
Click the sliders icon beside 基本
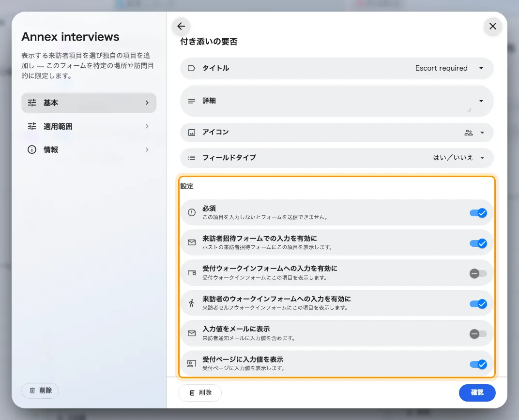pyautogui.click(x=32, y=103)
